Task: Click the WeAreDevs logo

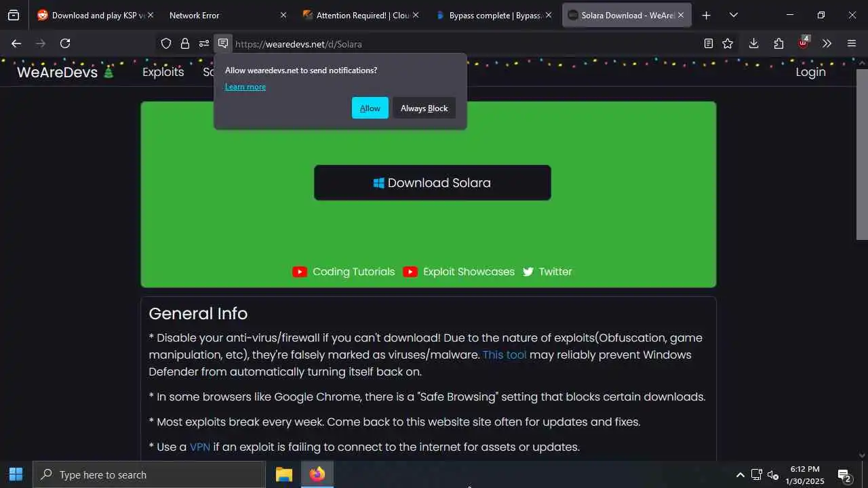Action: [65, 72]
